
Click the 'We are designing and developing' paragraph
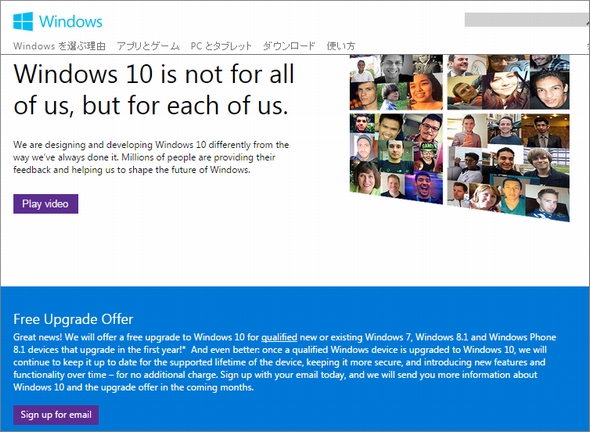pos(151,157)
